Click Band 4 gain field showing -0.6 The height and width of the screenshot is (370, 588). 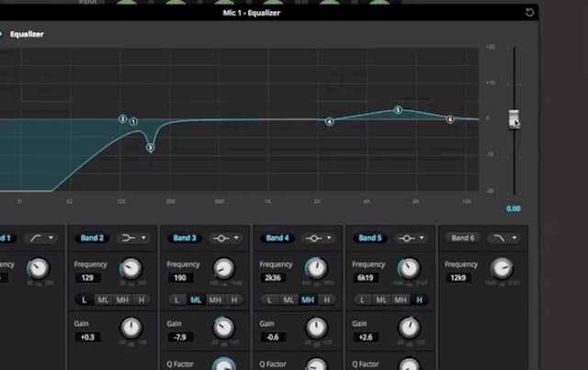pyautogui.click(x=273, y=337)
